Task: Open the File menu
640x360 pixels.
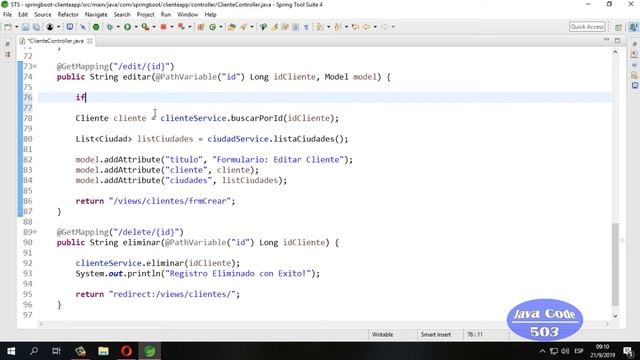Action: 7,15
